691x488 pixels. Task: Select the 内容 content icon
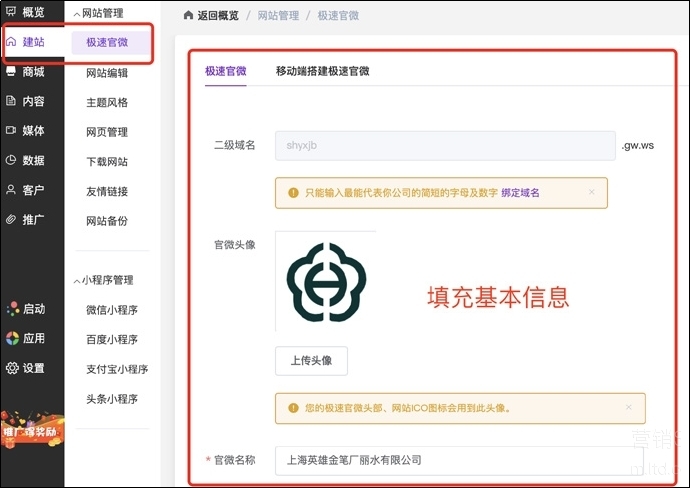11,101
